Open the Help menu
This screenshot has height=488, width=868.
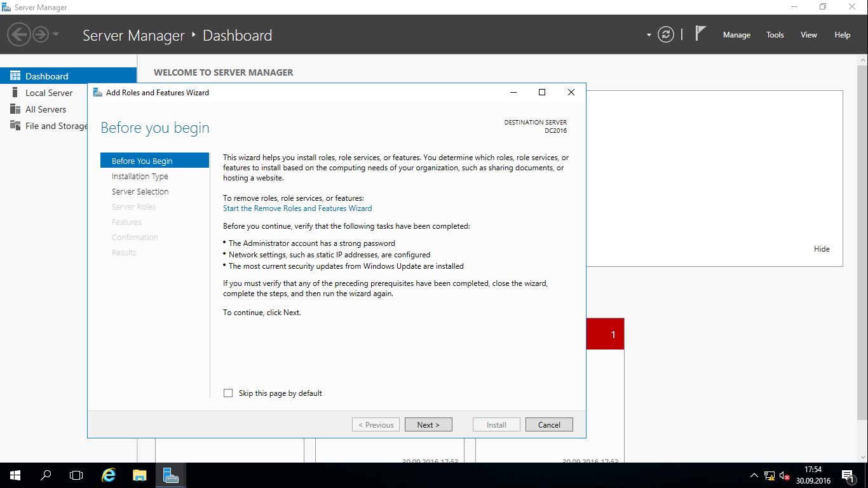843,35
